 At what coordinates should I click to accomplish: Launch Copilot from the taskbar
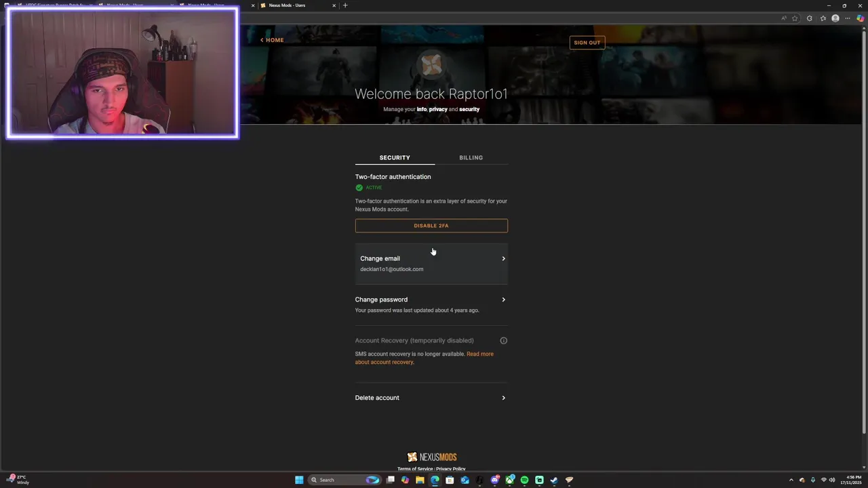click(405, 480)
